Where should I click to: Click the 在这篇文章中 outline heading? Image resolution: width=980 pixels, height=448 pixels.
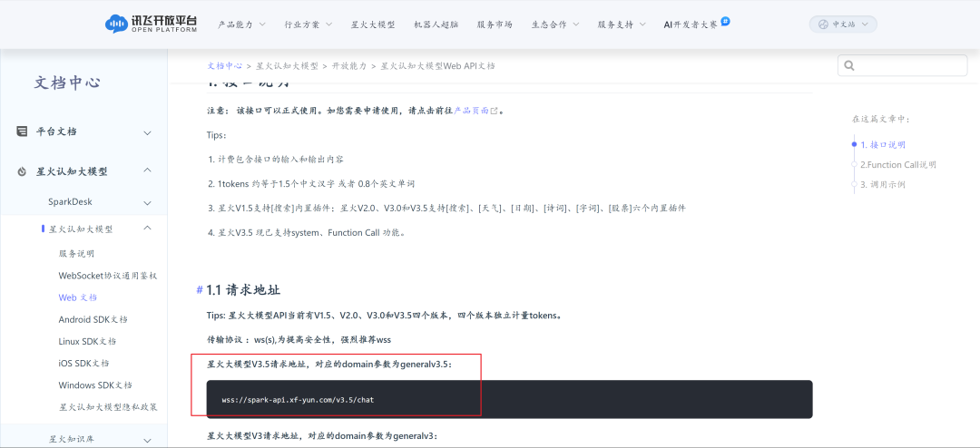pyautogui.click(x=881, y=119)
